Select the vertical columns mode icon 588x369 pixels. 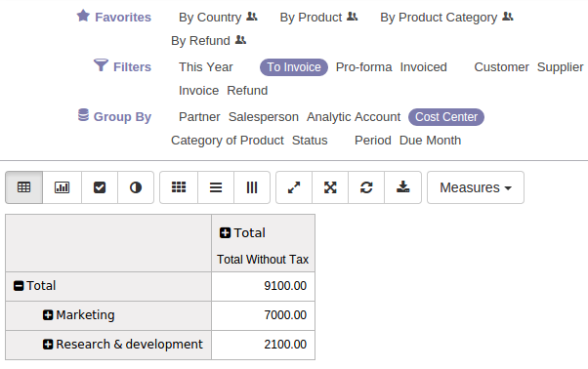(252, 187)
